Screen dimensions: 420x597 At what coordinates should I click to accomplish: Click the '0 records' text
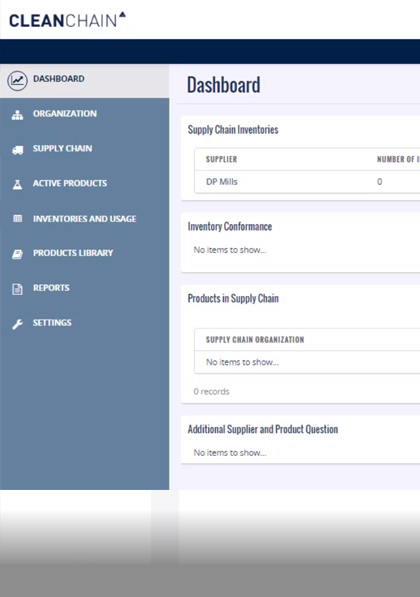(x=211, y=391)
